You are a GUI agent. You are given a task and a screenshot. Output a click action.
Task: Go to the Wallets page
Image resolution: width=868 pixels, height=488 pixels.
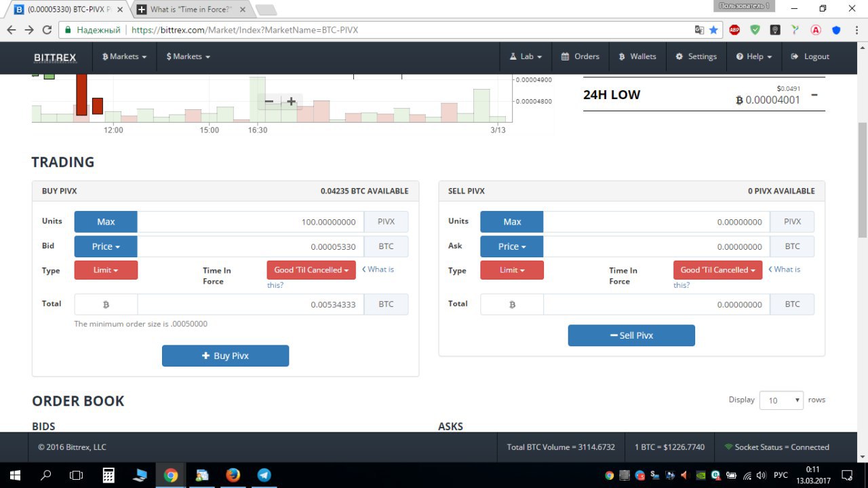(x=637, y=57)
